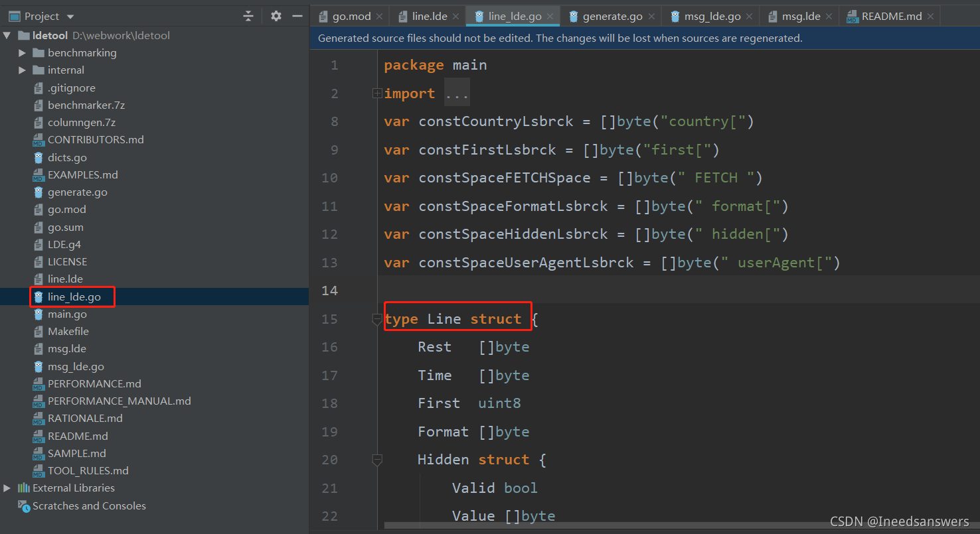Image resolution: width=980 pixels, height=534 pixels.
Task: Click the Scratches and Consoles icon
Action: [x=24, y=505]
